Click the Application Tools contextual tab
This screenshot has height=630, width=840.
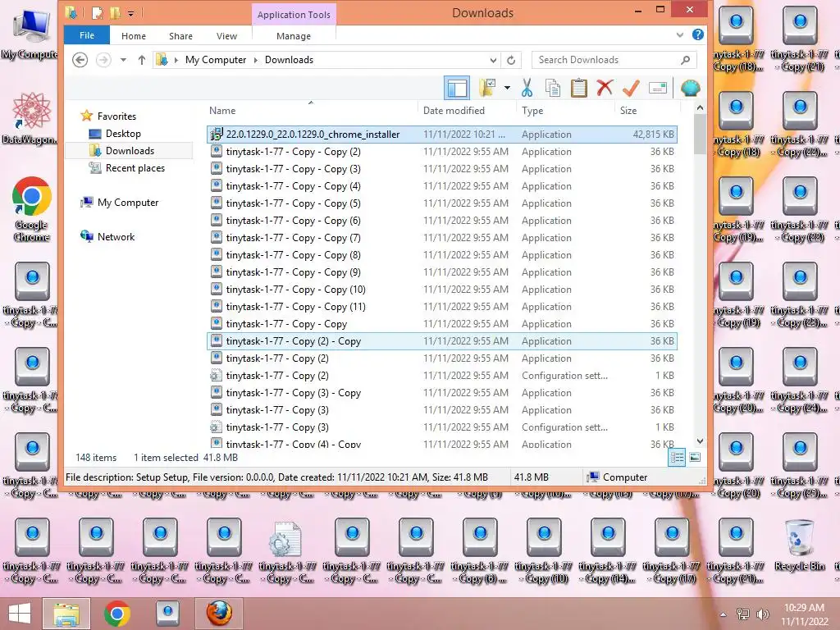294,15
